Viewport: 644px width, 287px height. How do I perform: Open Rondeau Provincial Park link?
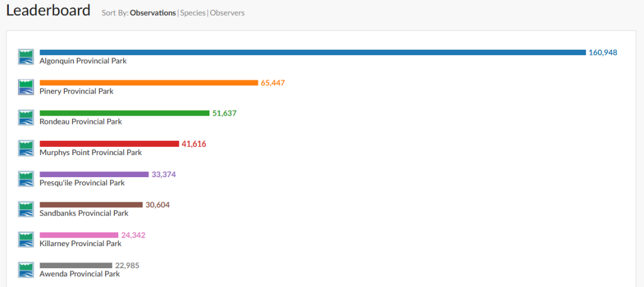click(x=80, y=122)
